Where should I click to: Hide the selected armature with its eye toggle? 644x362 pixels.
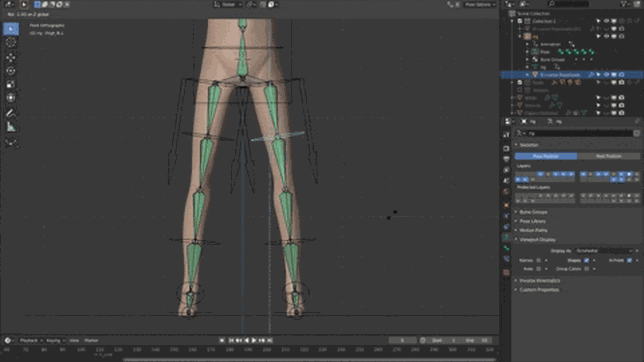pyautogui.click(x=606, y=74)
